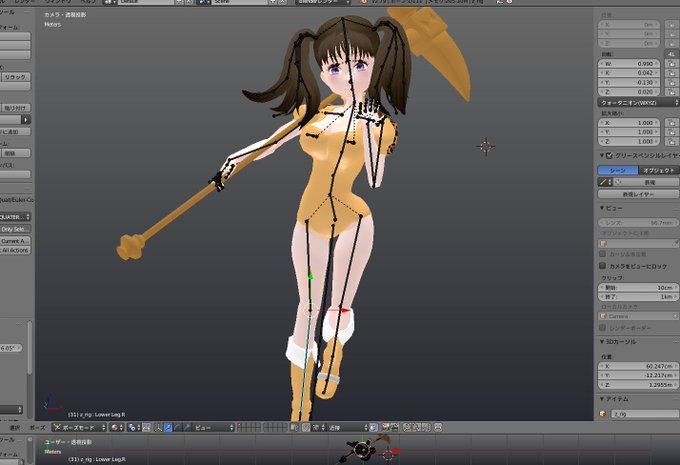The height and width of the screenshot is (465, 680).
Task: Click the Camera object icon in local camera field
Action: pyautogui.click(x=604, y=316)
